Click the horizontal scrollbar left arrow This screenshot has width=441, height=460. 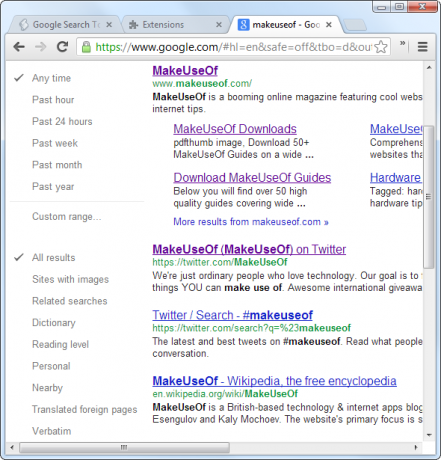point(12,447)
